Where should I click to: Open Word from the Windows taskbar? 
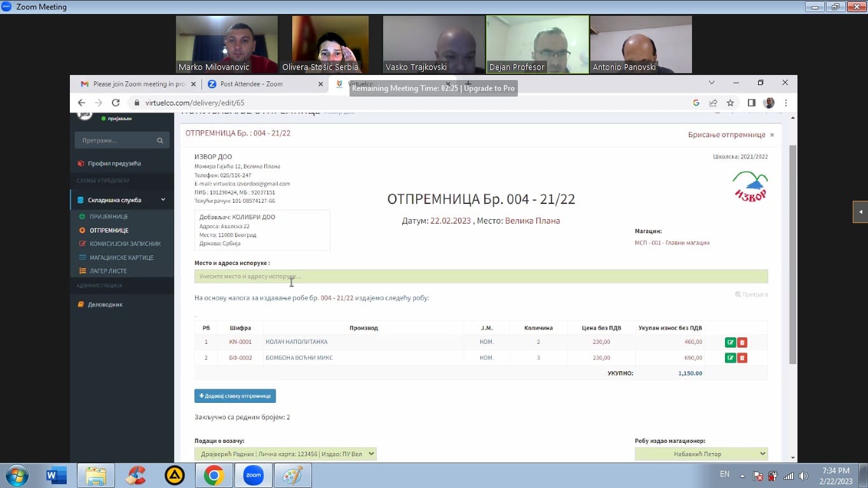(56, 475)
